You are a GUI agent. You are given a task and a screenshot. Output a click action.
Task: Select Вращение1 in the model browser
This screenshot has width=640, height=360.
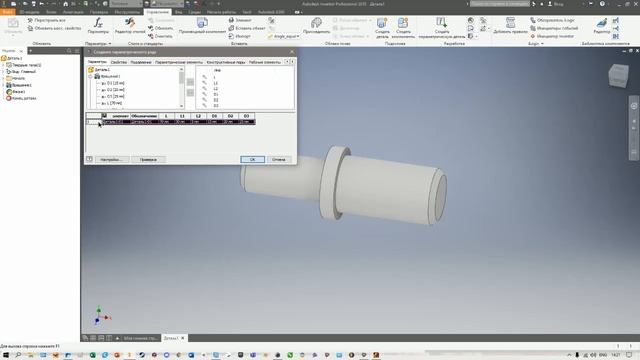(x=18, y=85)
